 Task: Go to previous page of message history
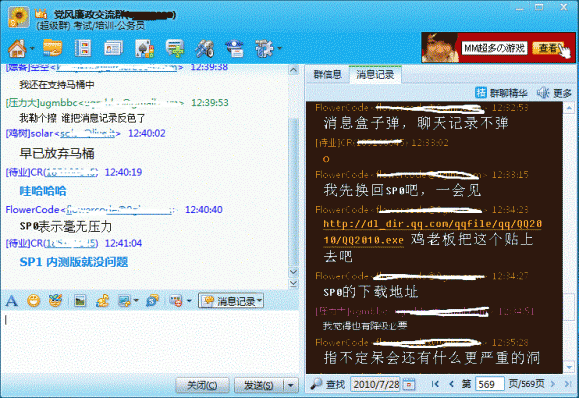click(451, 384)
